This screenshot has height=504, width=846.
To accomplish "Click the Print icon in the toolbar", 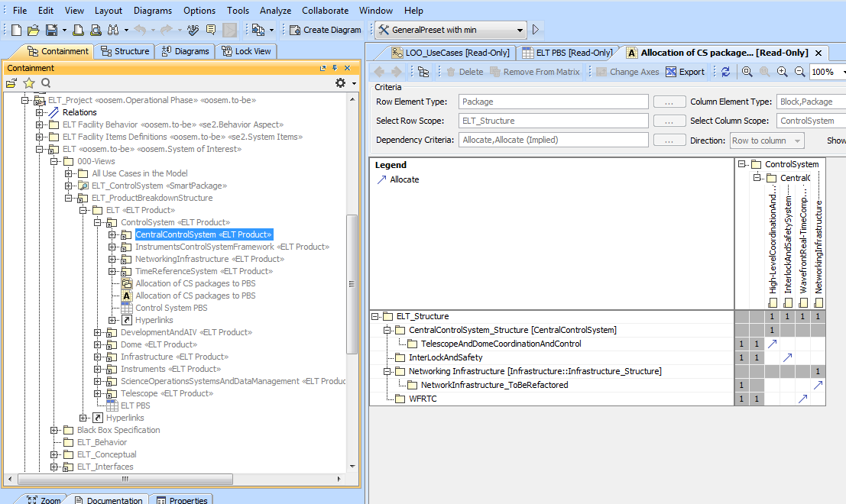I will pyautogui.click(x=79, y=30).
